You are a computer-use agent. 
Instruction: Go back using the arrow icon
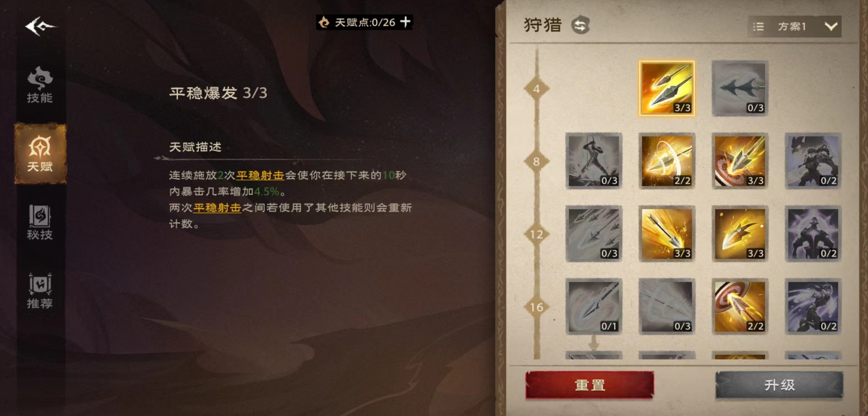(40, 26)
